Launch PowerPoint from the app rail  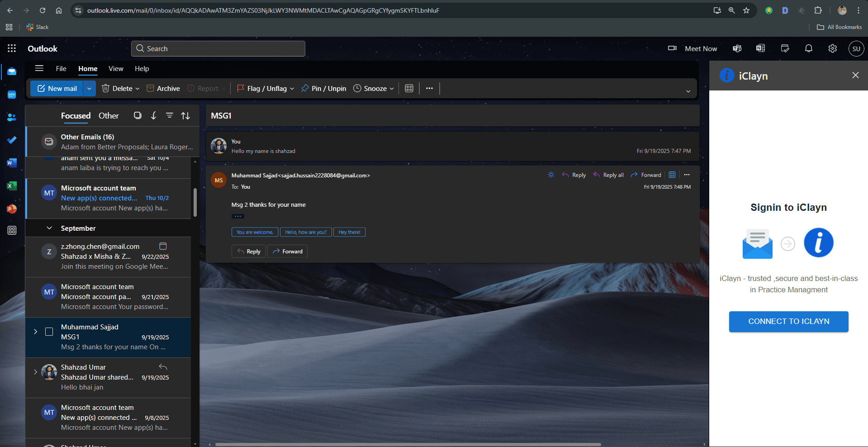[x=12, y=209]
